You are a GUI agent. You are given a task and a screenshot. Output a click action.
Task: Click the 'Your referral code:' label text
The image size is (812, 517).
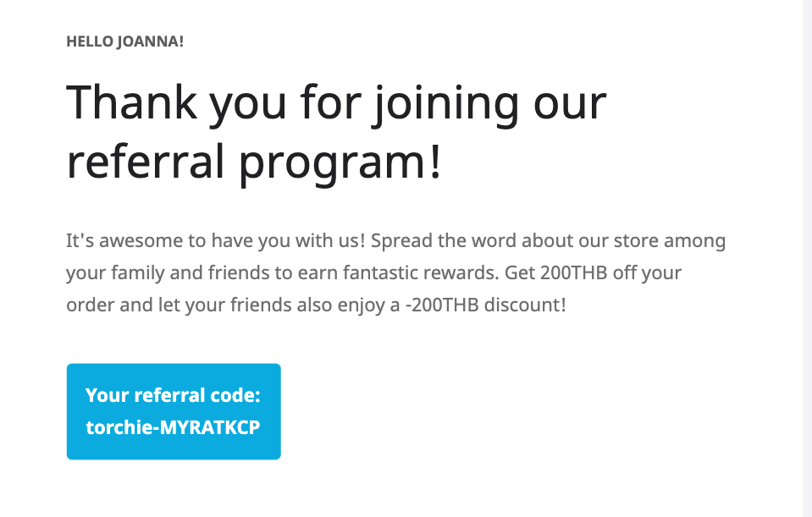(x=173, y=395)
